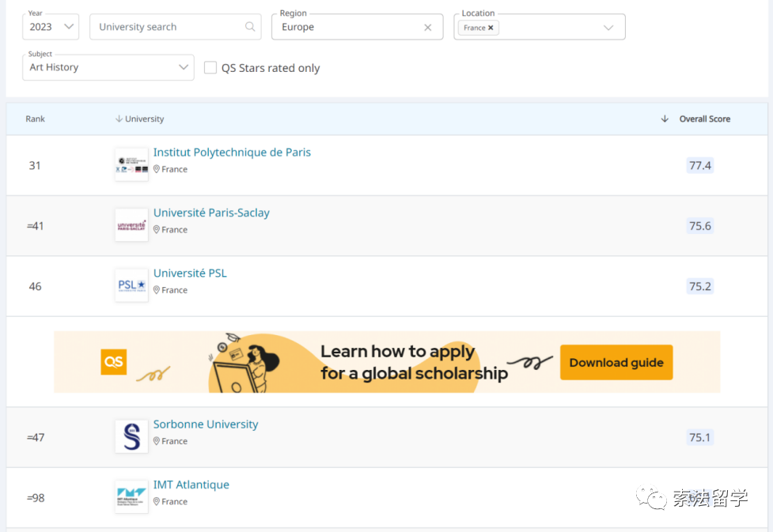Click the Rank column header
Screen dimensions: 773x532
[35, 119]
